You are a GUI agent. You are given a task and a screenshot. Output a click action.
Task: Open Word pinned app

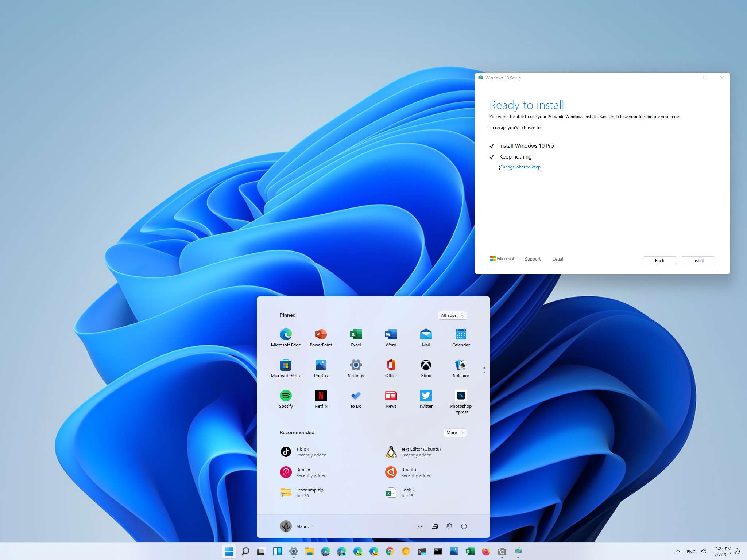pyautogui.click(x=391, y=338)
